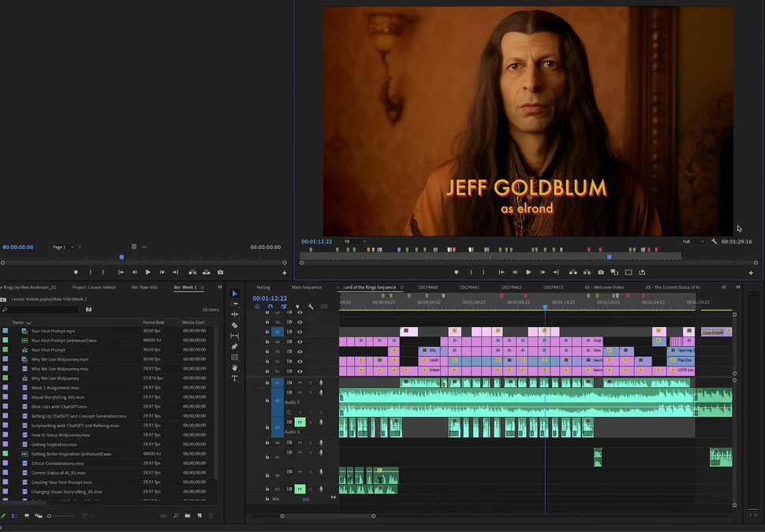Step forward one frame in Program Monitor
This screenshot has width=765, height=532.
tap(543, 272)
